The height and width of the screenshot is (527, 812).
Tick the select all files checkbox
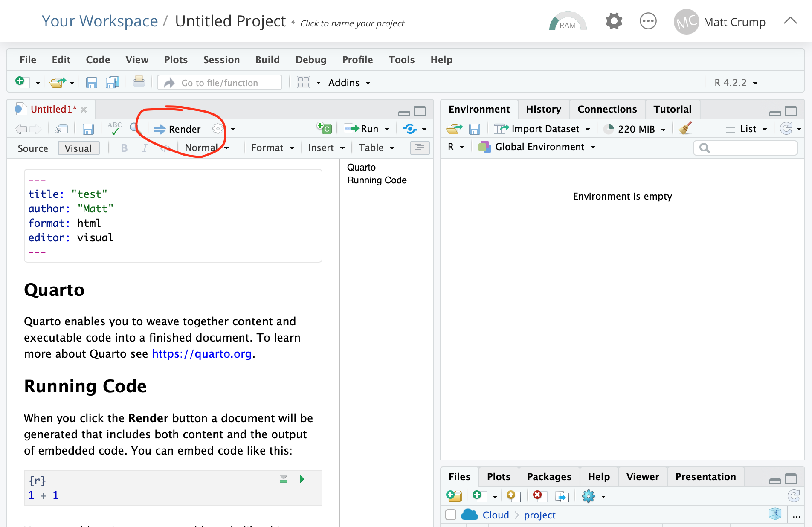(451, 515)
